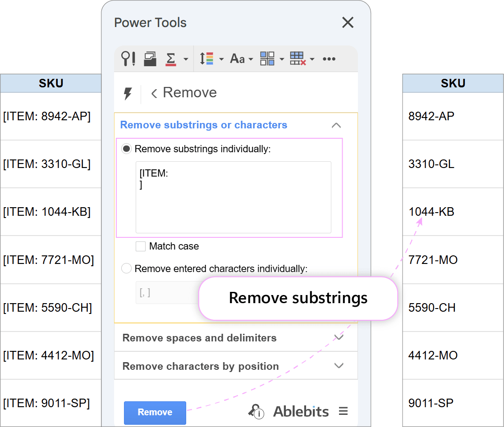Expand chevron for Remove spaces and delimiters
This screenshot has height=427, width=504.
339,337
